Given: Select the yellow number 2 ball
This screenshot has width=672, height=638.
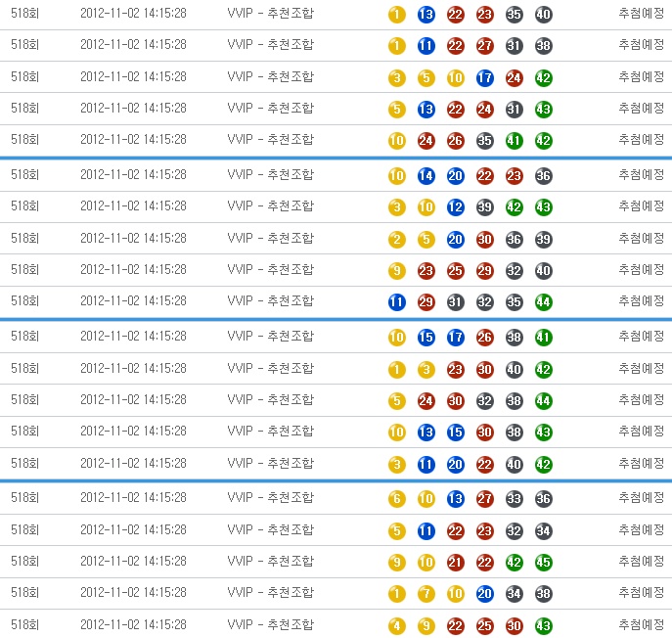Looking at the screenshot, I should point(396,240).
